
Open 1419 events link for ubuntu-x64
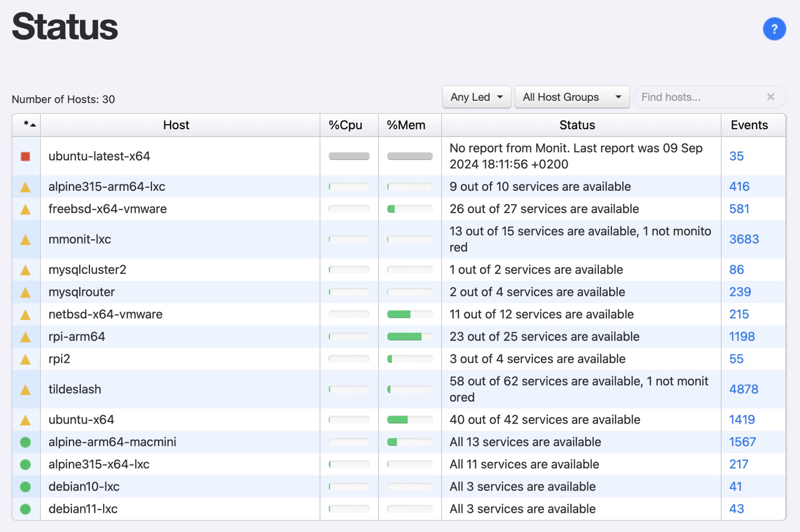click(x=742, y=420)
